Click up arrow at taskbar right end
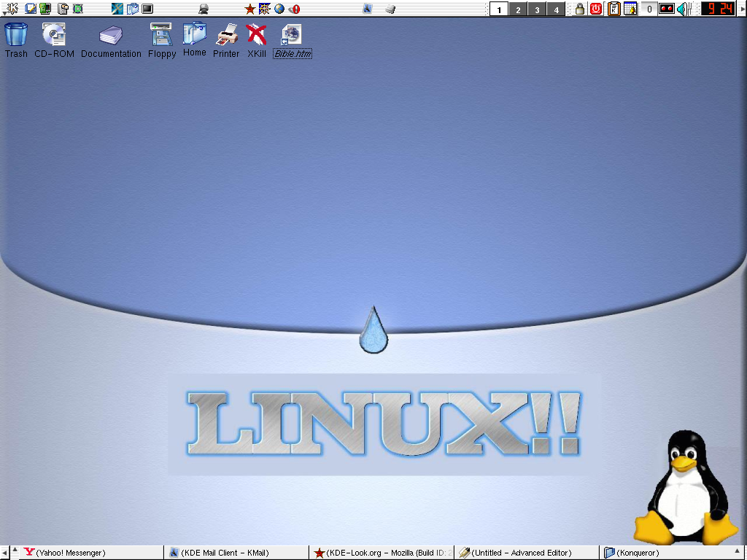 [x=738, y=551]
